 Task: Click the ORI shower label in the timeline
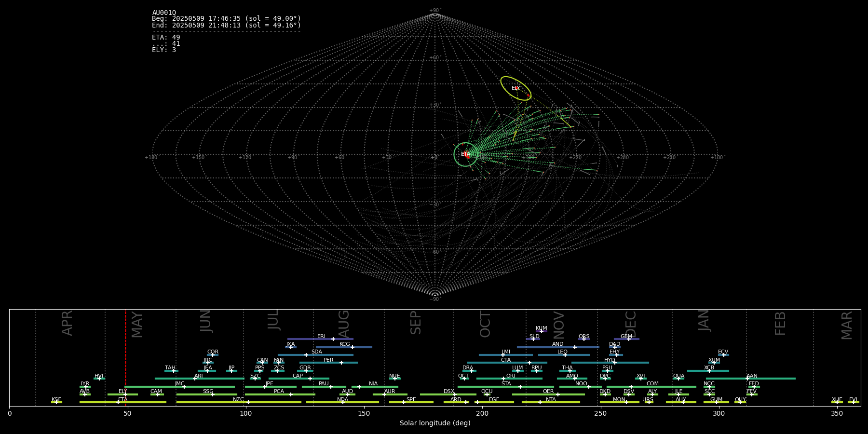tap(511, 376)
